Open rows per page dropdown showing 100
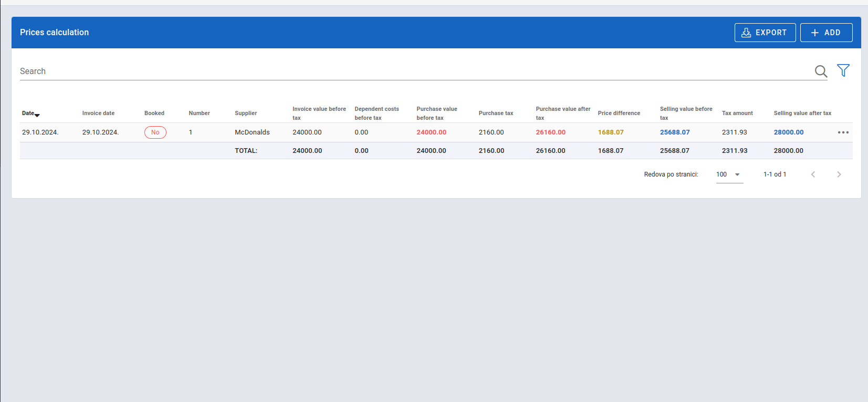868x402 pixels. (x=729, y=174)
